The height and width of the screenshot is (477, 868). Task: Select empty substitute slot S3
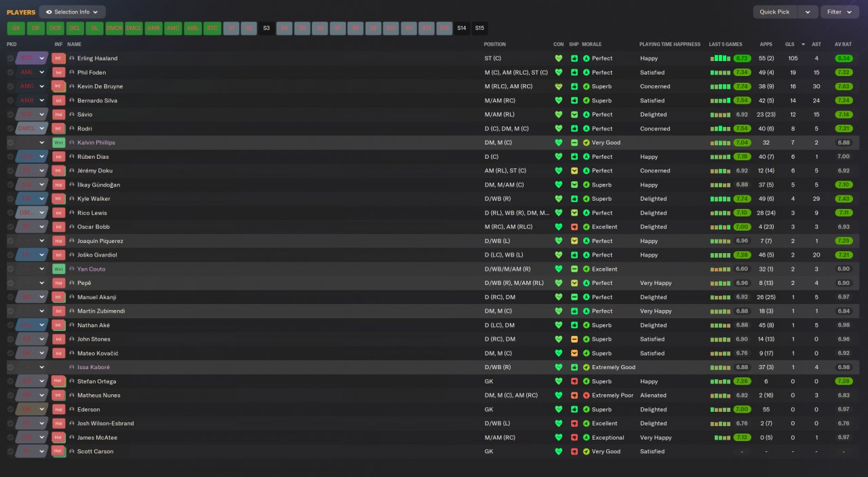(267, 28)
